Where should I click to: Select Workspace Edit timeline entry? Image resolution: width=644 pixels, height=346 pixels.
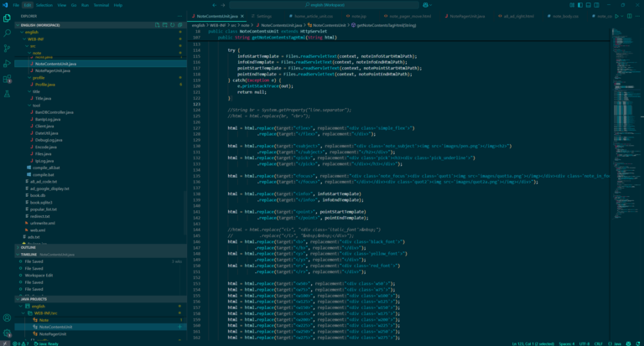coord(39,276)
